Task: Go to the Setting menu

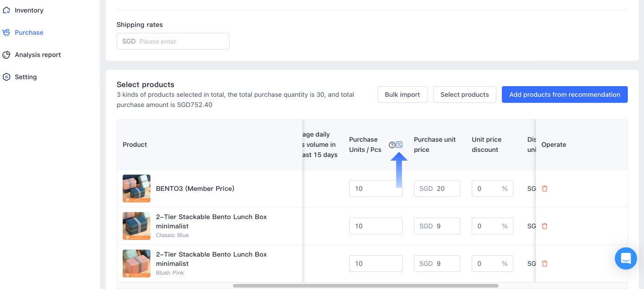Action: (25, 77)
